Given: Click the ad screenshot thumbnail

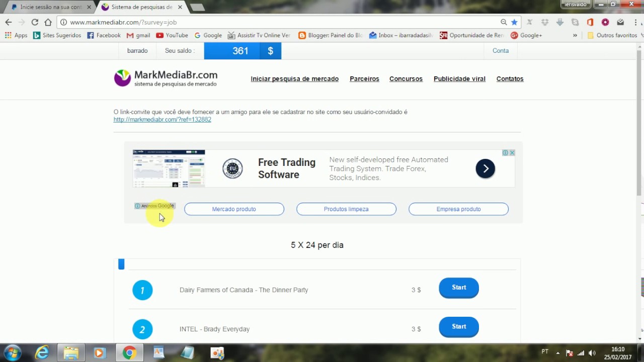Looking at the screenshot, I should tap(169, 168).
